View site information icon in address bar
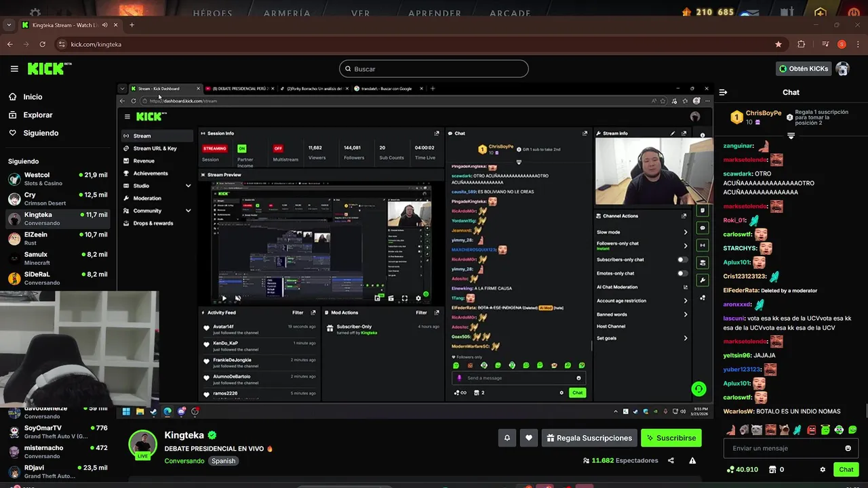Screen dimensions: 868x488 pyautogui.click(x=62, y=44)
